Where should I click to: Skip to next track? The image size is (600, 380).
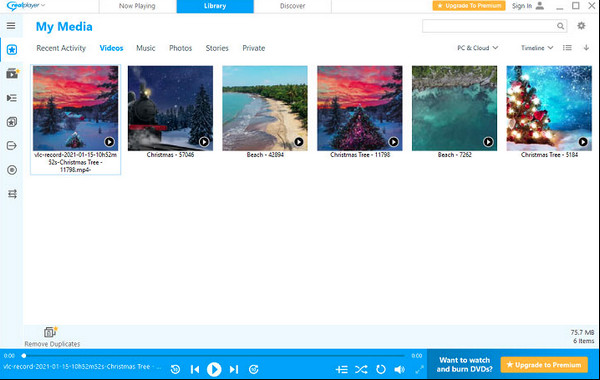click(x=234, y=369)
